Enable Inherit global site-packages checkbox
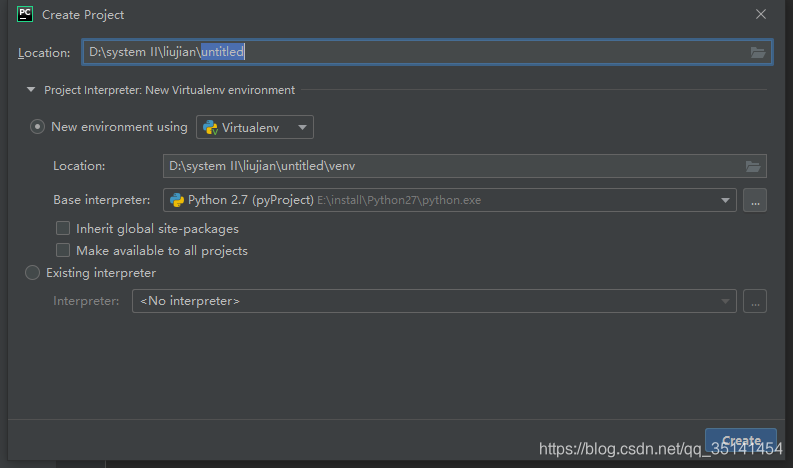 63,228
